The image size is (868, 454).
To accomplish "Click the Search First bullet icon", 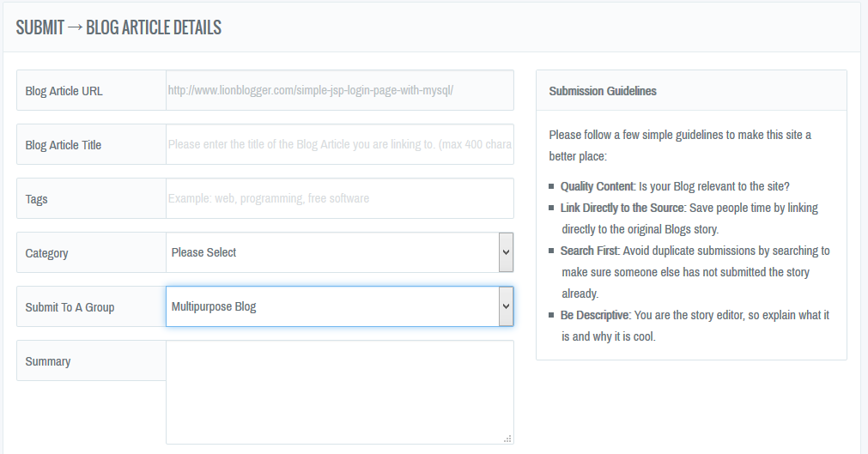I will [552, 251].
